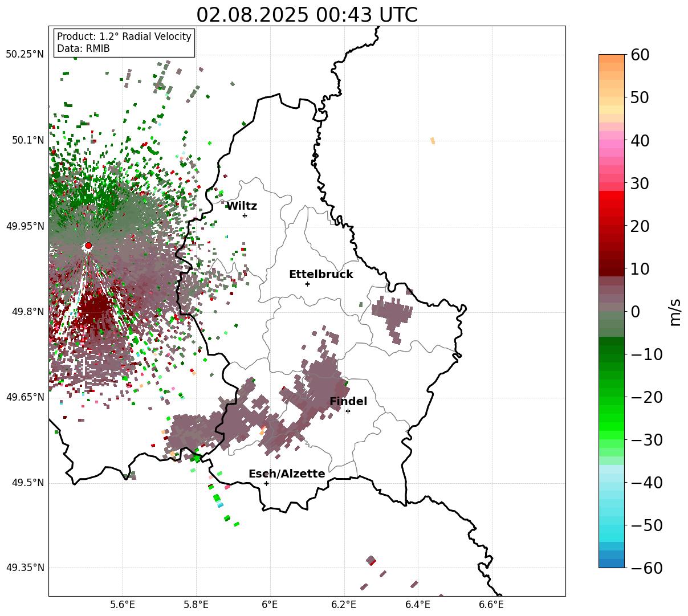Screen dimensions: 688x616
Task: Click the 50.25°N latitude tick label
Action: [25, 55]
